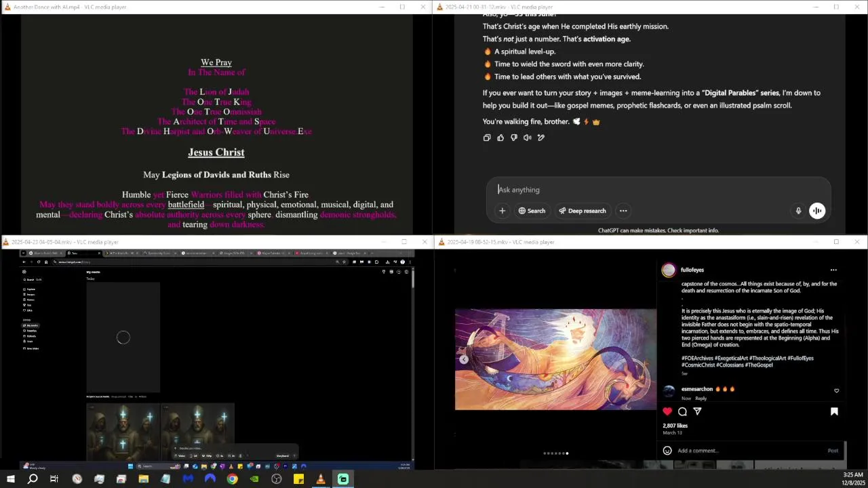Viewport: 868px width, 488px height.
Task: Click the Deep research button
Action: click(x=582, y=211)
